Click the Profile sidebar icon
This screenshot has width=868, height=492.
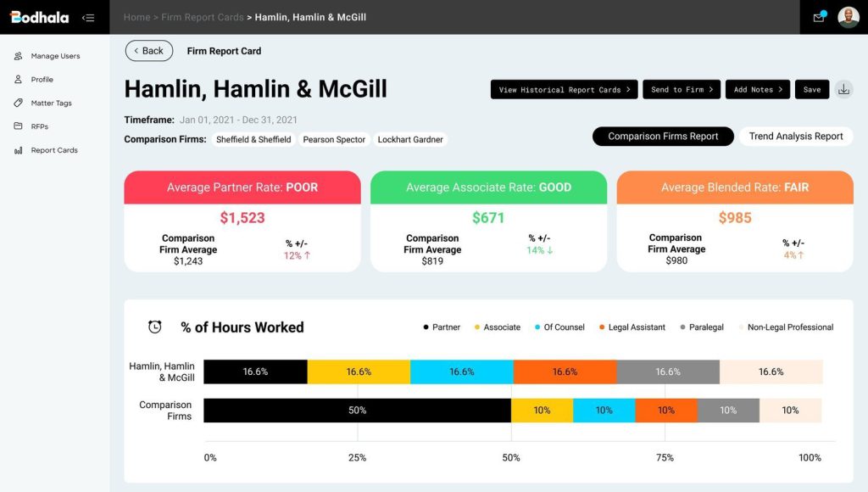pos(19,79)
